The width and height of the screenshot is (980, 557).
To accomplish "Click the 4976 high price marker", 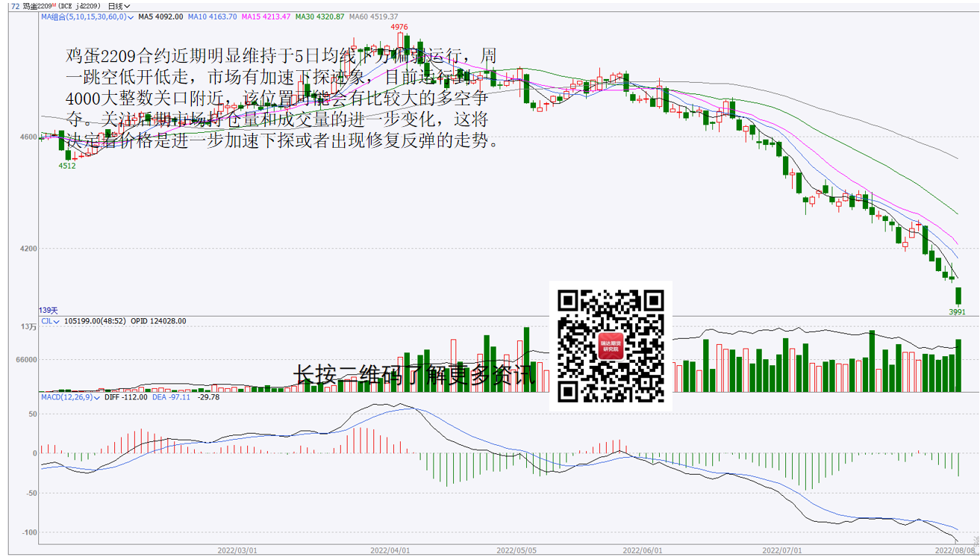I will 399,27.
